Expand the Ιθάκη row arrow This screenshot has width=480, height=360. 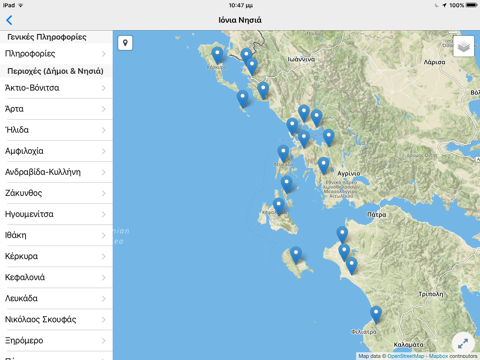pyautogui.click(x=104, y=235)
